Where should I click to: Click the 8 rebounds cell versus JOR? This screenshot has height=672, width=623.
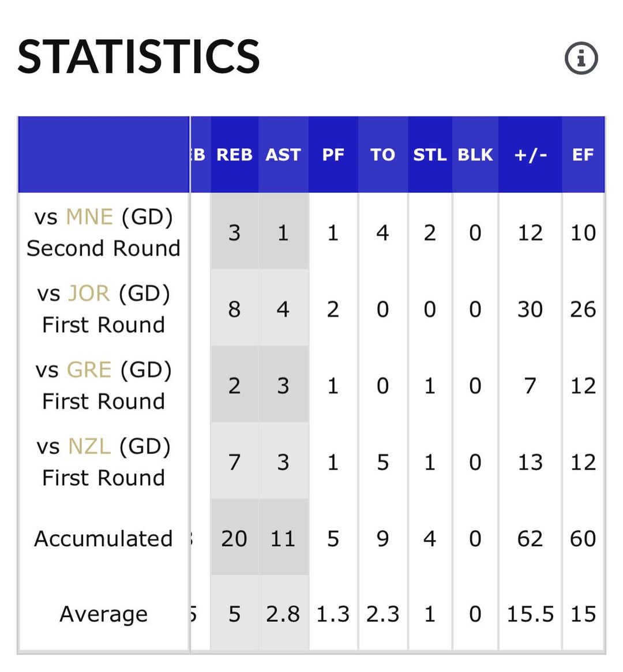pos(234,310)
